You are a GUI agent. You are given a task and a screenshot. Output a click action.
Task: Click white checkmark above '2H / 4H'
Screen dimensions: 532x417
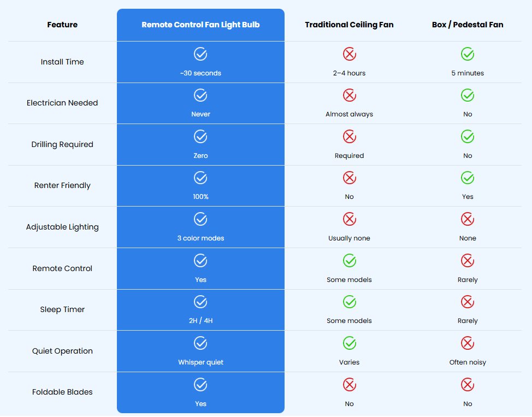click(200, 302)
